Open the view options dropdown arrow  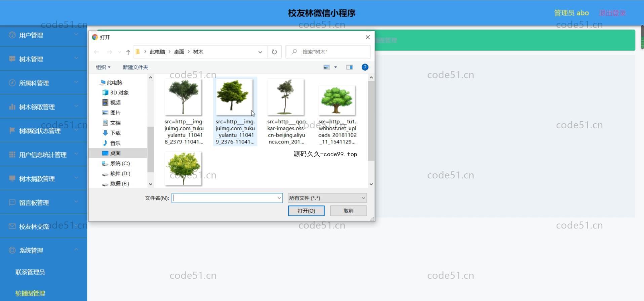click(335, 67)
